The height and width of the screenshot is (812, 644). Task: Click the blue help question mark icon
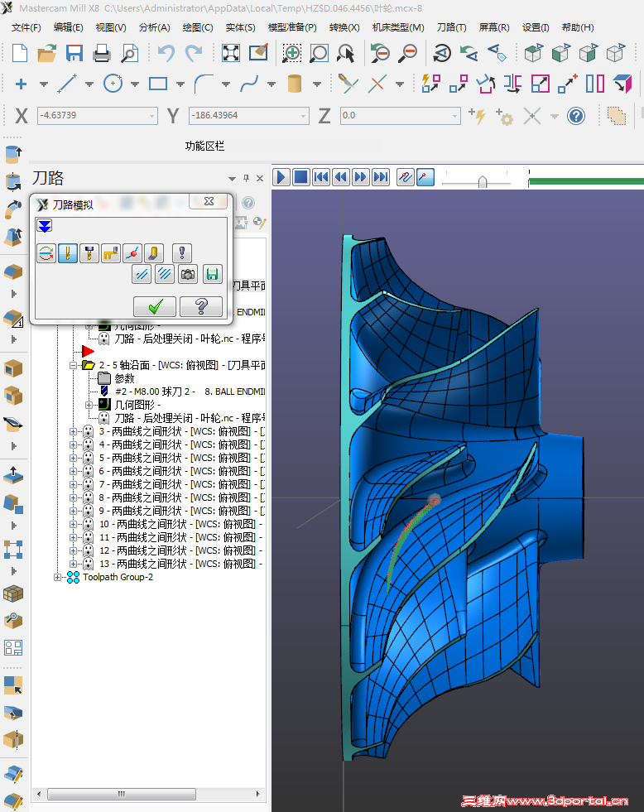tap(576, 116)
